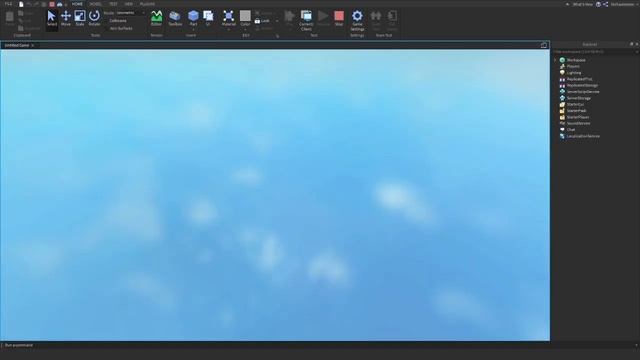
Task: Open the UI insert tool
Action: coord(208,18)
